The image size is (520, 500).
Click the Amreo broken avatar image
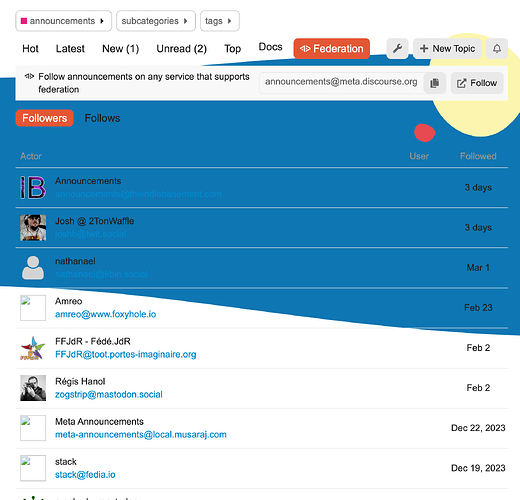(x=33, y=308)
